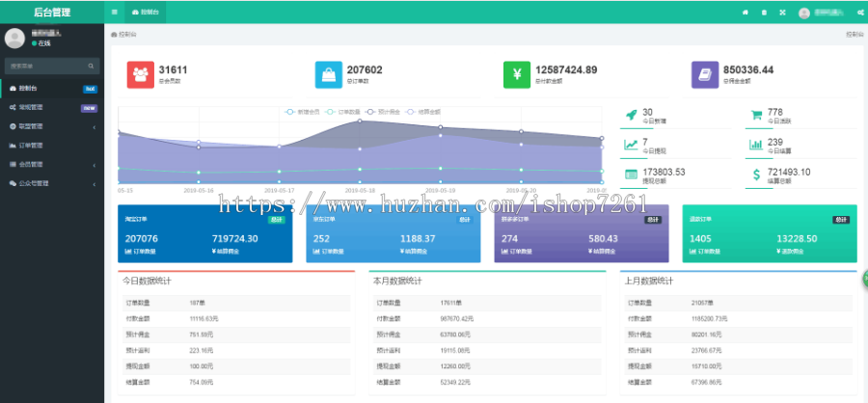Click the commission value 1188.37

coord(418,239)
